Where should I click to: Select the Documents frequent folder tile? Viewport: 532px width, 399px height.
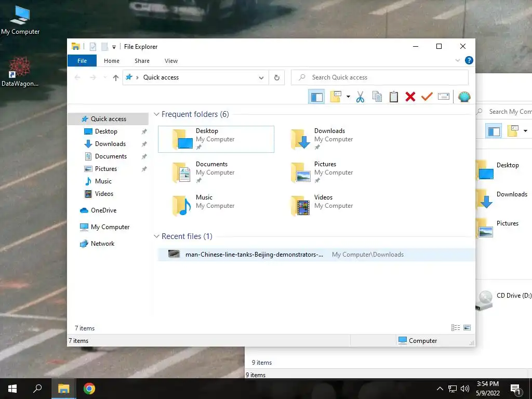pyautogui.click(x=216, y=172)
